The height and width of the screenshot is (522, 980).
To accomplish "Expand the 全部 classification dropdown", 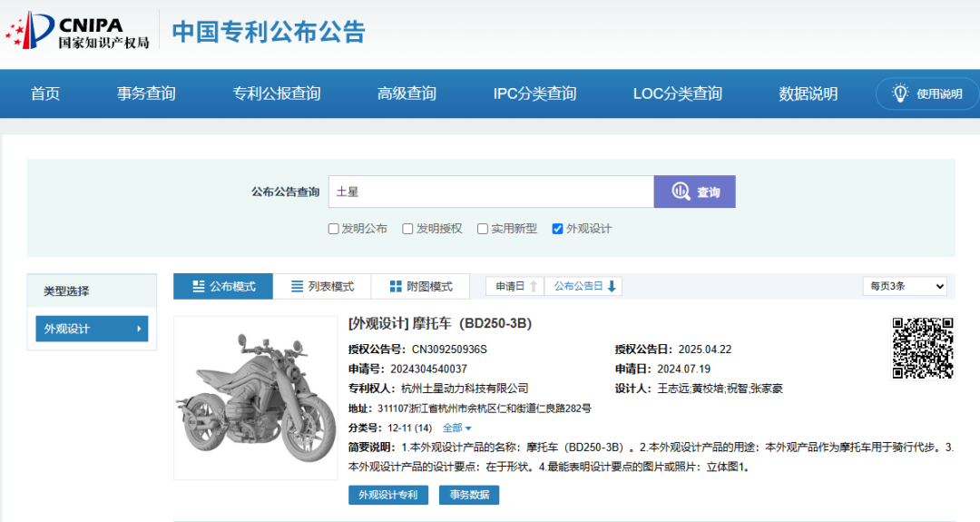I will [x=456, y=428].
